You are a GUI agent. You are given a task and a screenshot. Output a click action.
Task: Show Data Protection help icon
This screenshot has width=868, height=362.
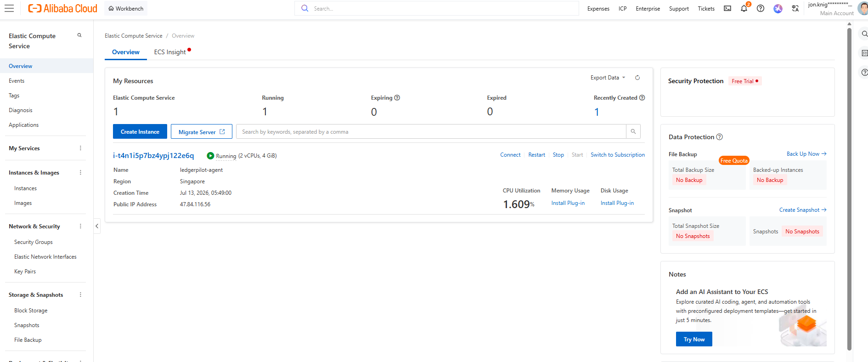(720, 137)
